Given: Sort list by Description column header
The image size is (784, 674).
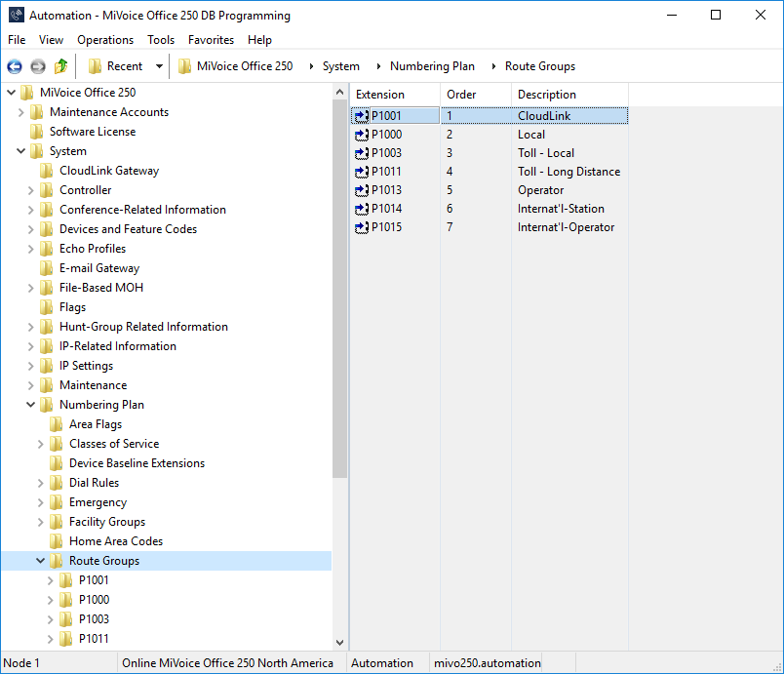Looking at the screenshot, I should [546, 95].
